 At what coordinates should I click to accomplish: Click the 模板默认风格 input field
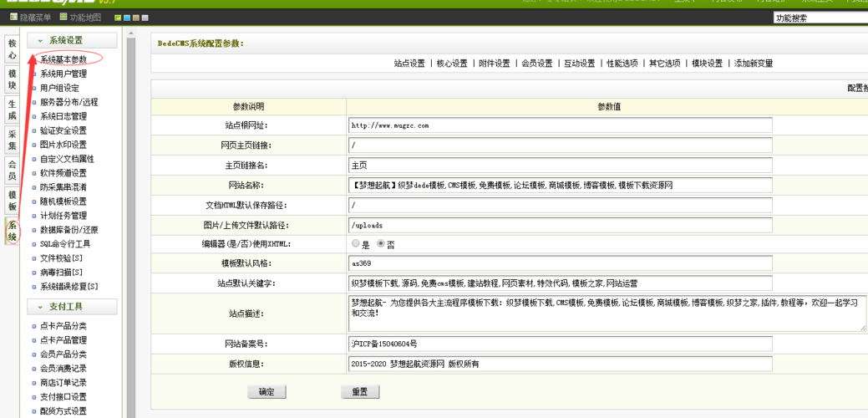(561, 263)
